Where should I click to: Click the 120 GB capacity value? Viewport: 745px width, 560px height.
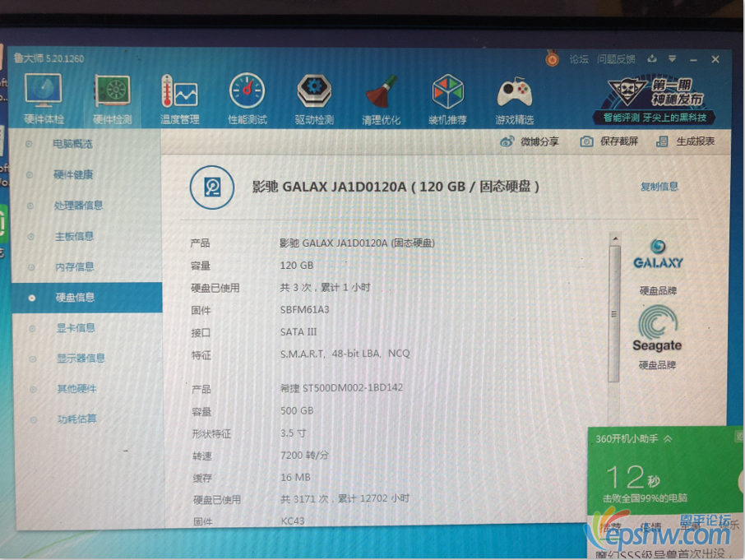297,265
